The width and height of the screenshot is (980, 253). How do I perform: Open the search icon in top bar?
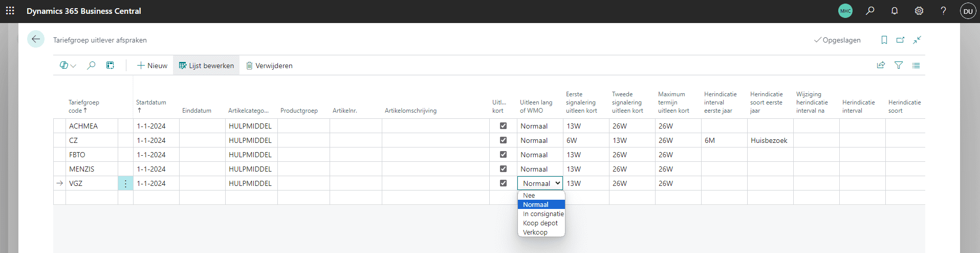870,11
